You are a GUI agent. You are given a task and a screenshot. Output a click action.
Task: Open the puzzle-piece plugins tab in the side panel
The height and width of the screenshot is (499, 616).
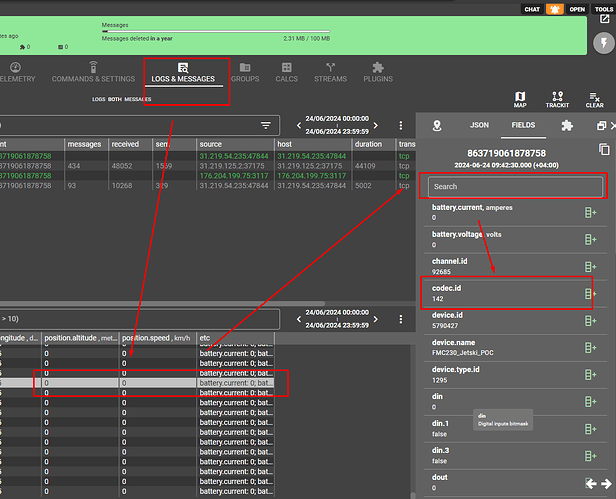[x=567, y=126]
